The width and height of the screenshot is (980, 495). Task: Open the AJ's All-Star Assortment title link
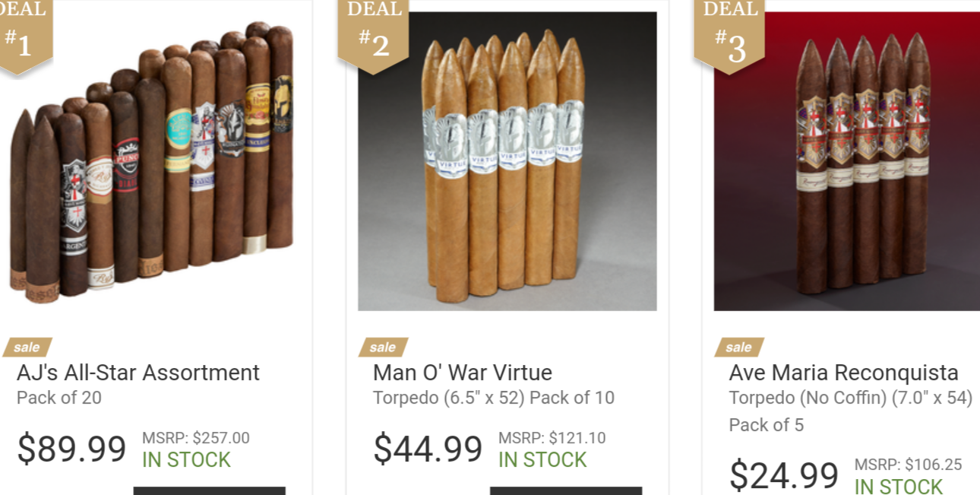(x=138, y=373)
